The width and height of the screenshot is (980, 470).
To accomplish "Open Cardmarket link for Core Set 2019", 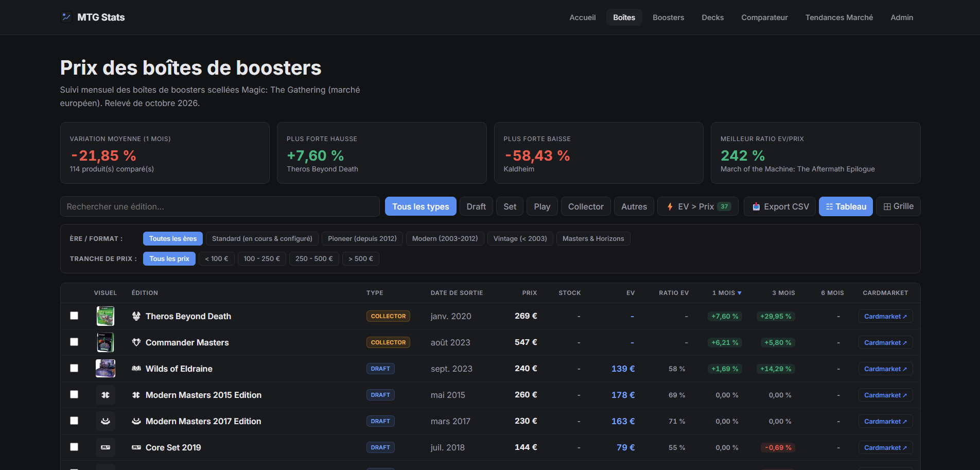I will pyautogui.click(x=885, y=447).
